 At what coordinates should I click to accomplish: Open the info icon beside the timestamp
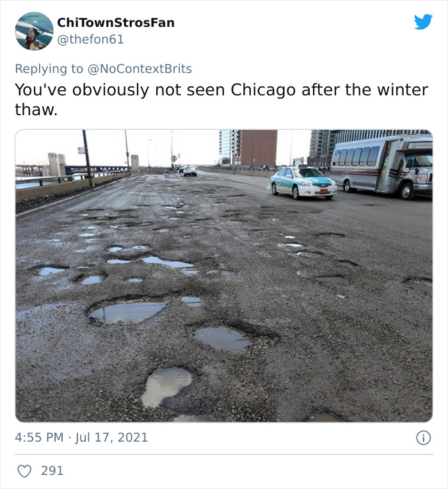click(x=424, y=438)
